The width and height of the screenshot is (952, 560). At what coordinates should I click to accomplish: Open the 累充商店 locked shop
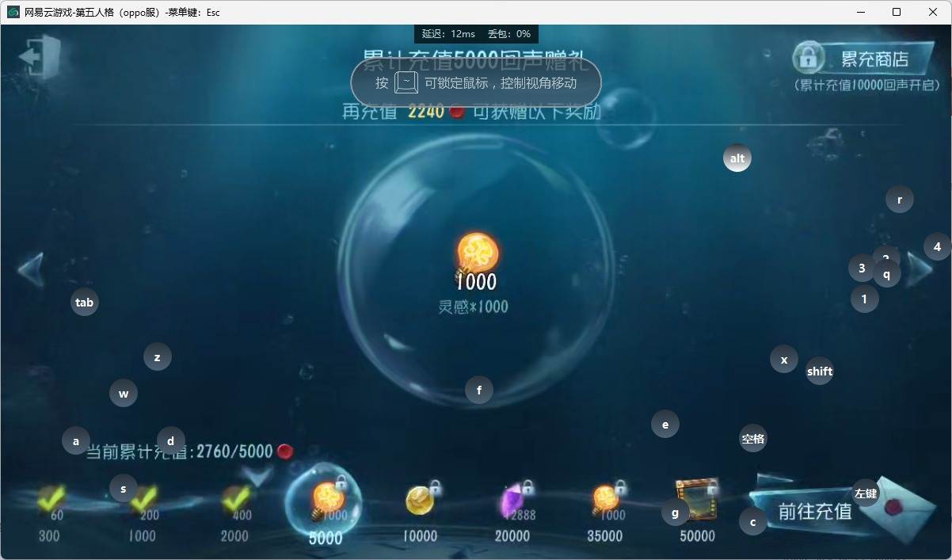863,59
